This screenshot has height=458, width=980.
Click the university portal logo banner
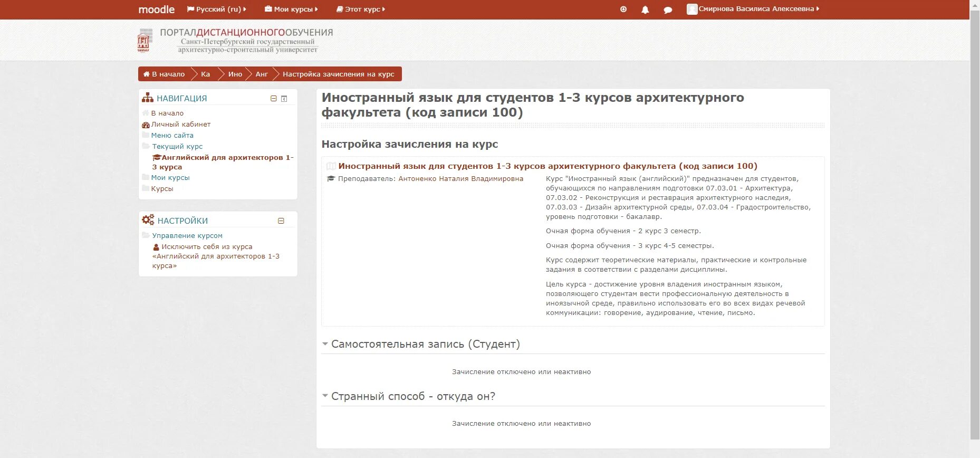235,41
